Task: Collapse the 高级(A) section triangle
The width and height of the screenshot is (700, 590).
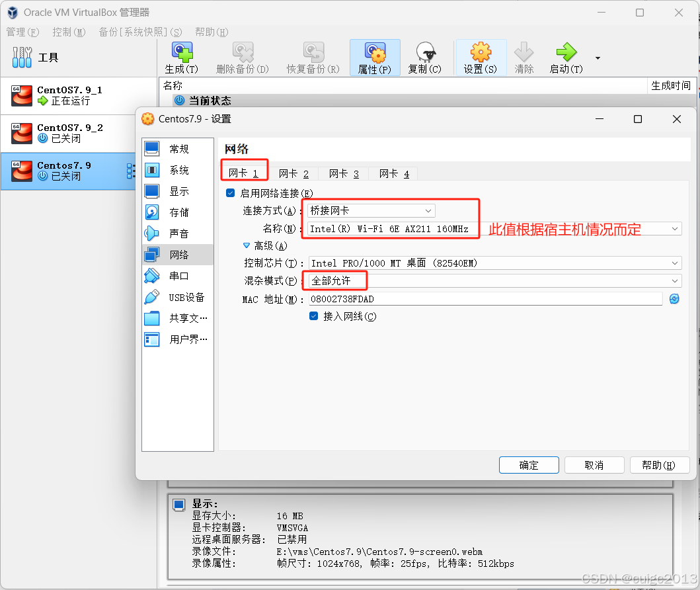Action: click(x=247, y=245)
